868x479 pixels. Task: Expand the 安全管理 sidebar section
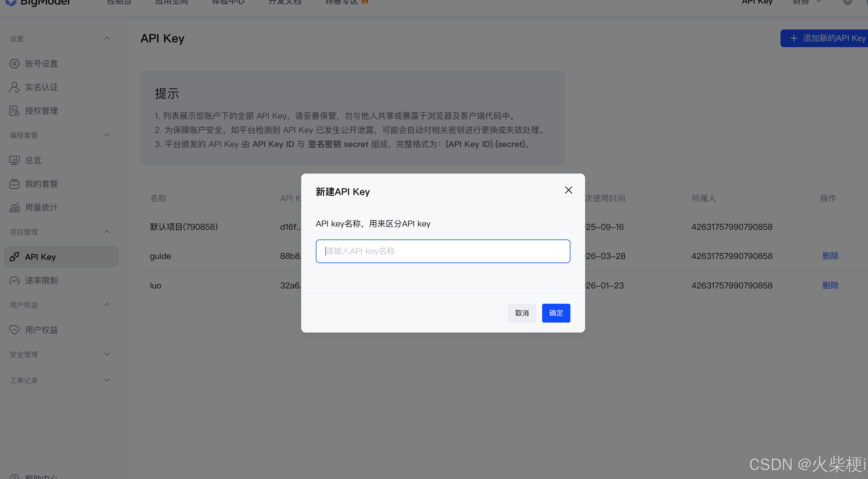pyautogui.click(x=107, y=354)
